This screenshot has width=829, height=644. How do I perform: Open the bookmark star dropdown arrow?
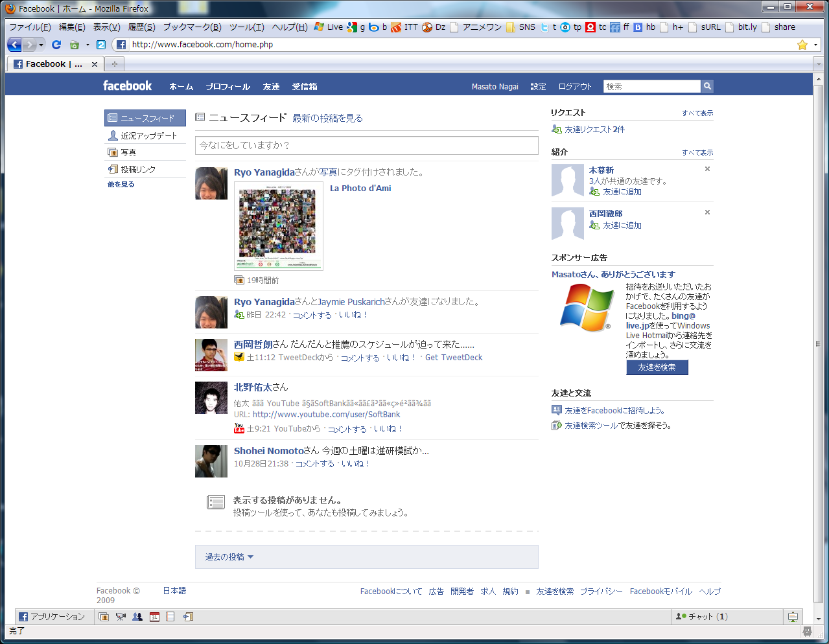(815, 45)
